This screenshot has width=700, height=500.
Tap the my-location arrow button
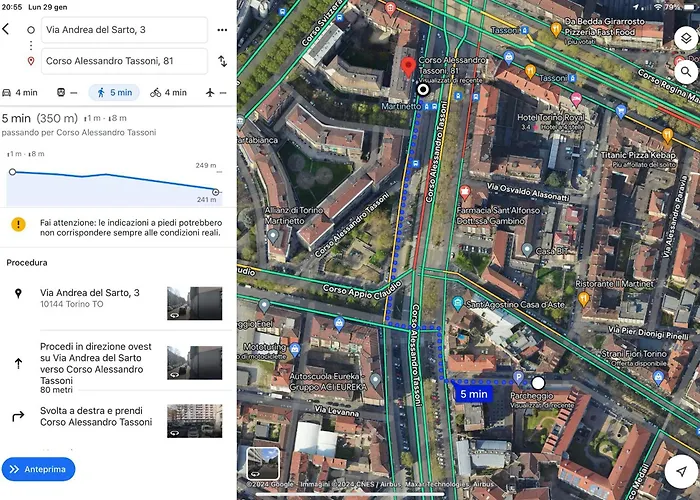click(681, 471)
